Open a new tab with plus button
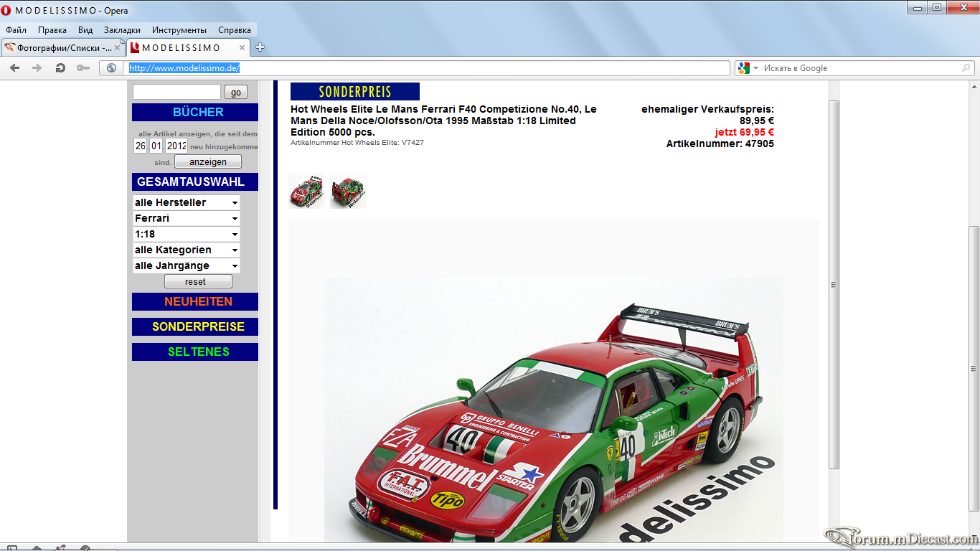The height and width of the screenshot is (551, 980). 260,48
